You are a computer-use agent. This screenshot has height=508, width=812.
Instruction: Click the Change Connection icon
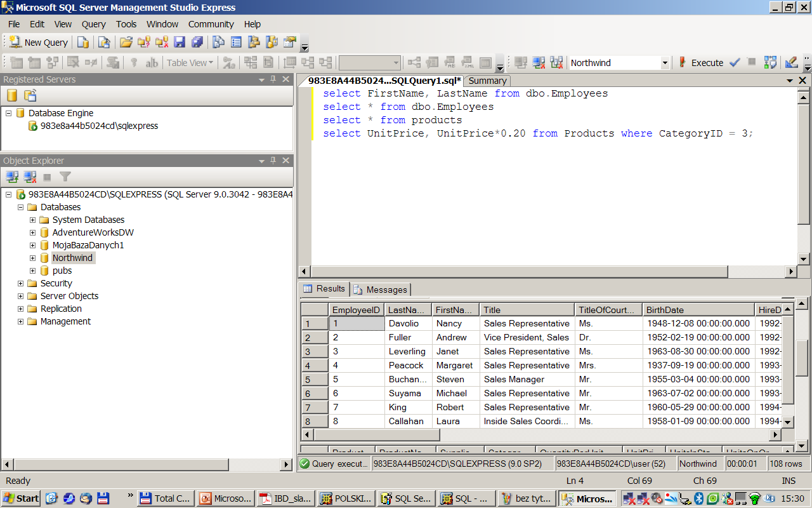[x=556, y=63]
